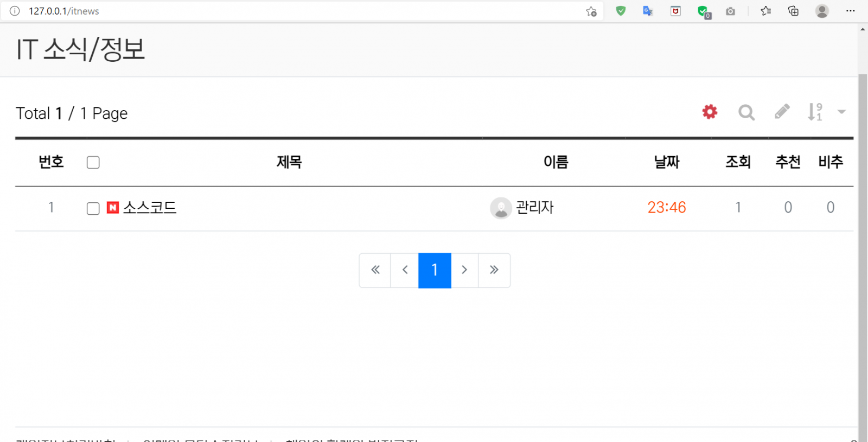Expand the caret dropdown beside sort icon

(841, 112)
